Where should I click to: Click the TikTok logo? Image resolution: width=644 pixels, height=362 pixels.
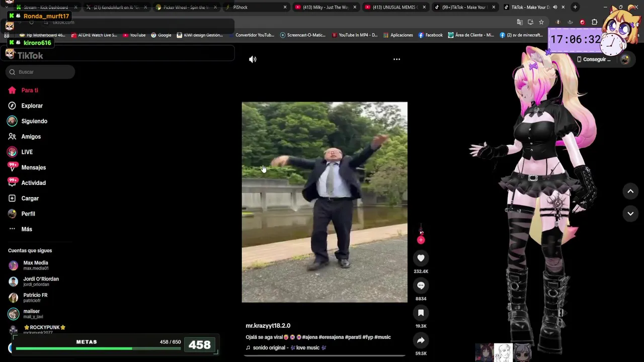pos(24,55)
